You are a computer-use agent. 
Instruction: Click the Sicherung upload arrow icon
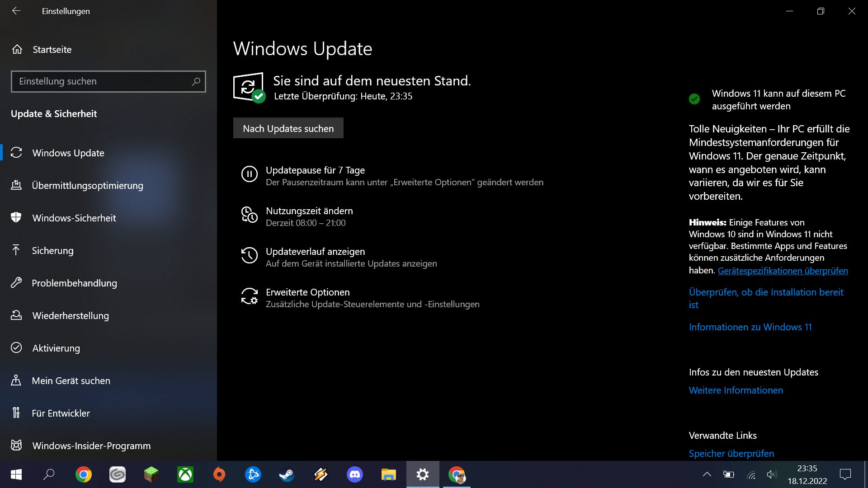pyautogui.click(x=16, y=250)
